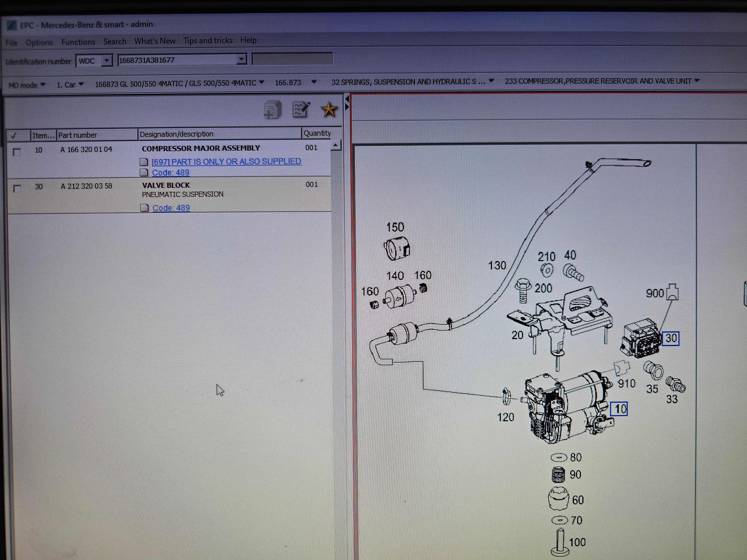This screenshot has height=560, width=747.
Task: Click callout 60 in the diagram
Action: tap(578, 500)
